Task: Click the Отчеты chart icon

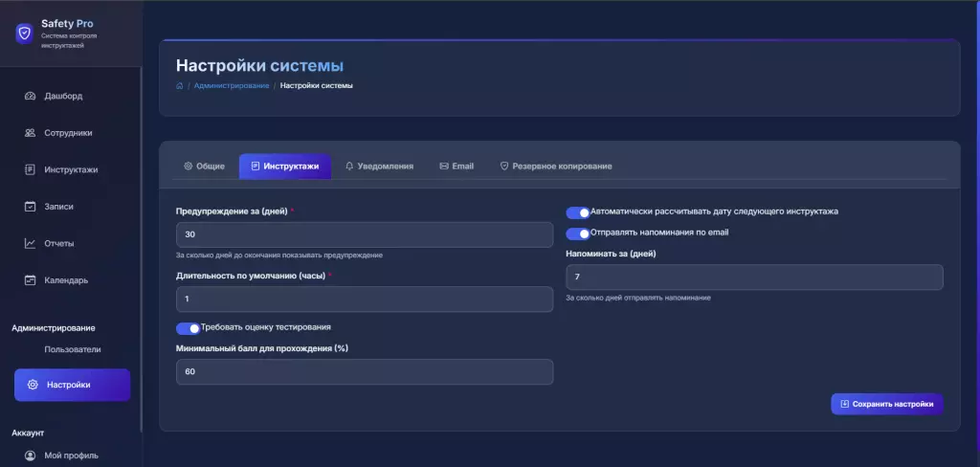Action: [30, 244]
